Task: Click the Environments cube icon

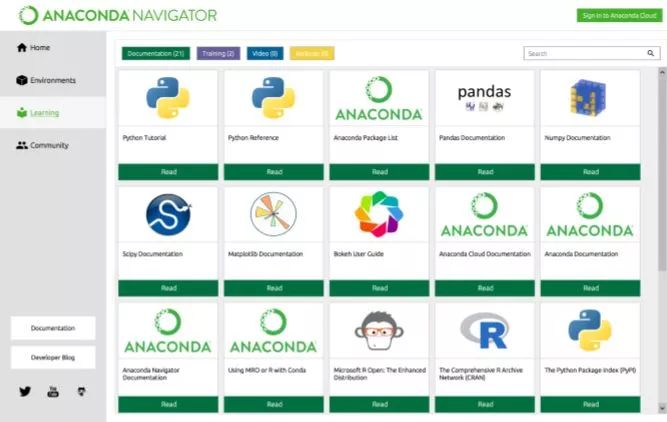Action: [x=22, y=80]
